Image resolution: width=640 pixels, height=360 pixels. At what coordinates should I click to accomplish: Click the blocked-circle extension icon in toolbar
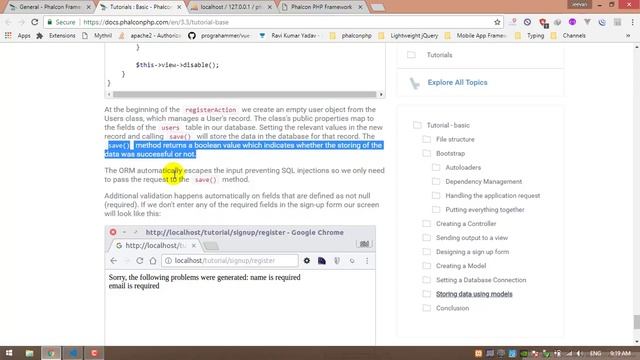pyautogui.click(x=527, y=22)
